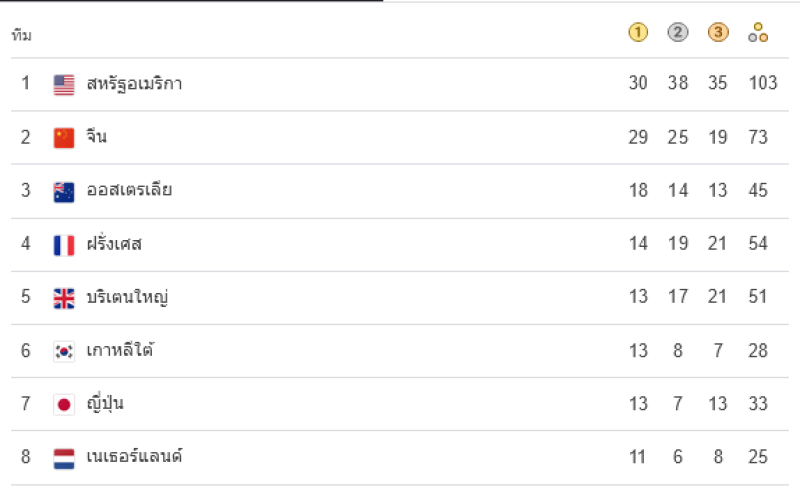Click the Japan flag icon
The width and height of the screenshot is (800, 487).
[x=64, y=404]
